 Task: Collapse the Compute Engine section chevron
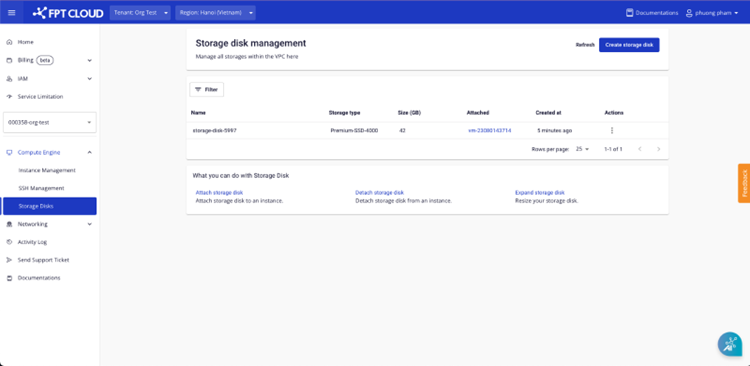tap(89, 153)
